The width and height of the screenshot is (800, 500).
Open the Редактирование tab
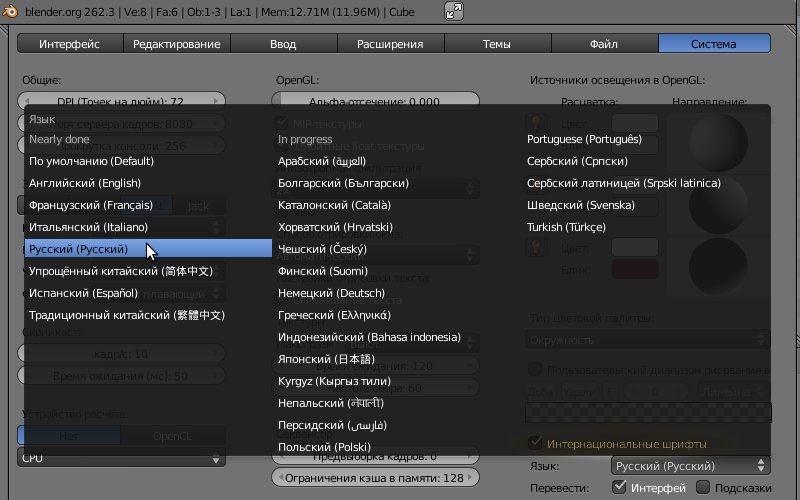[176, 44]
